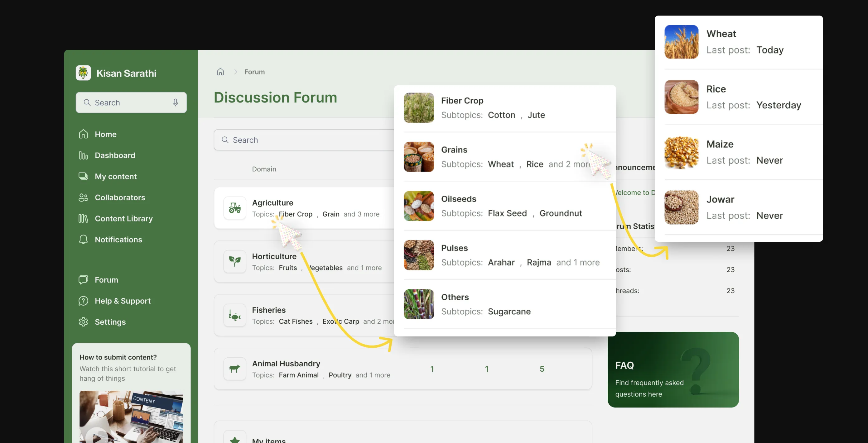This screenshot has width=868, height=443.
Task: Focus the sidebar Search field
Action: (131, 102)
